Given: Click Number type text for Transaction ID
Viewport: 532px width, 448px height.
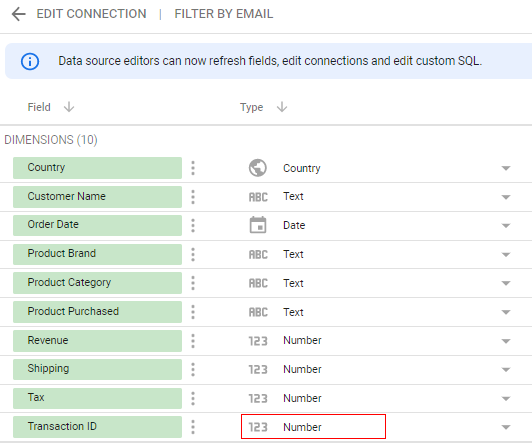Looking at the screenshot, I should (302, 427).
